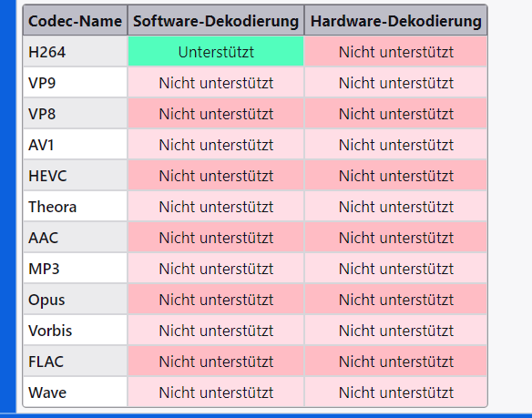Select the green Unterstützt cell for H264
Viewport: 532px width, 418px height.
tap(216, 52)
